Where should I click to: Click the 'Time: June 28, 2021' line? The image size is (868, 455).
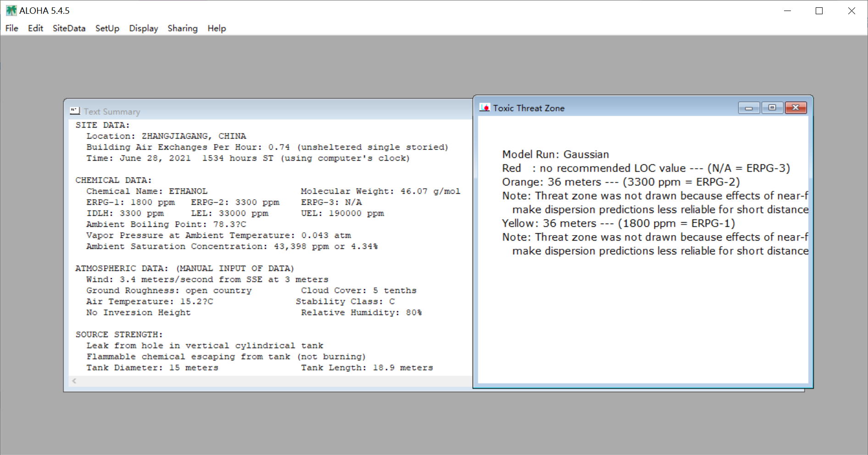click(248, 158)
